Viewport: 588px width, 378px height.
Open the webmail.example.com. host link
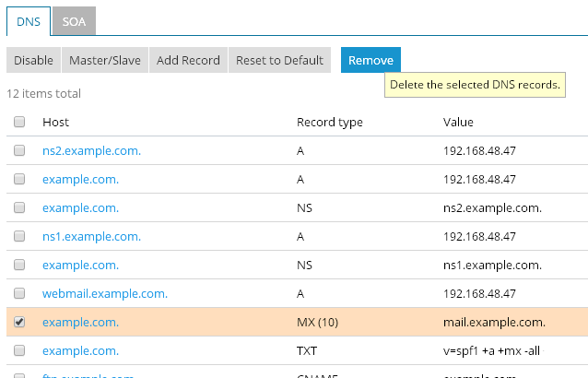click(x=104, y=293)
